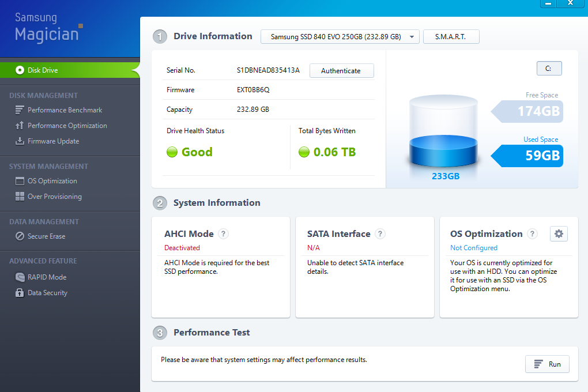Click the Secure Erase icon

pyautogui.click(x=20, y=236)
